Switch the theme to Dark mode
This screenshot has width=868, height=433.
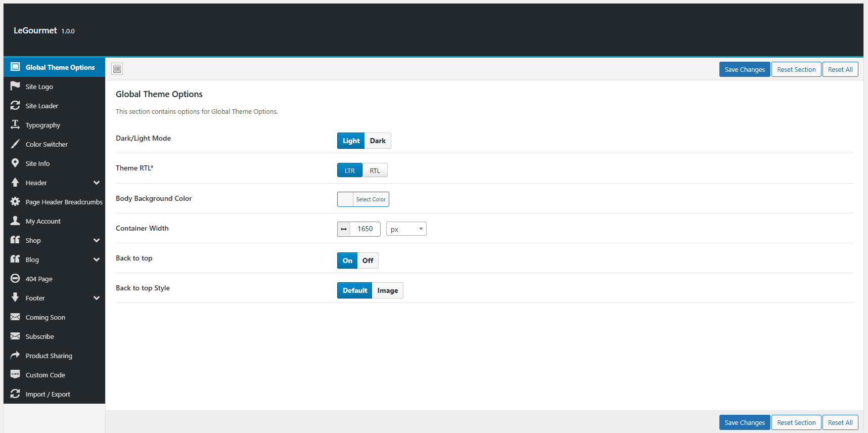tap(378, 141)
